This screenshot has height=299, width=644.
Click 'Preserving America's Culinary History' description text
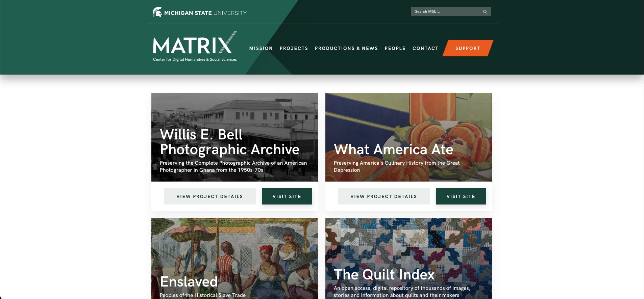point(397,166)
